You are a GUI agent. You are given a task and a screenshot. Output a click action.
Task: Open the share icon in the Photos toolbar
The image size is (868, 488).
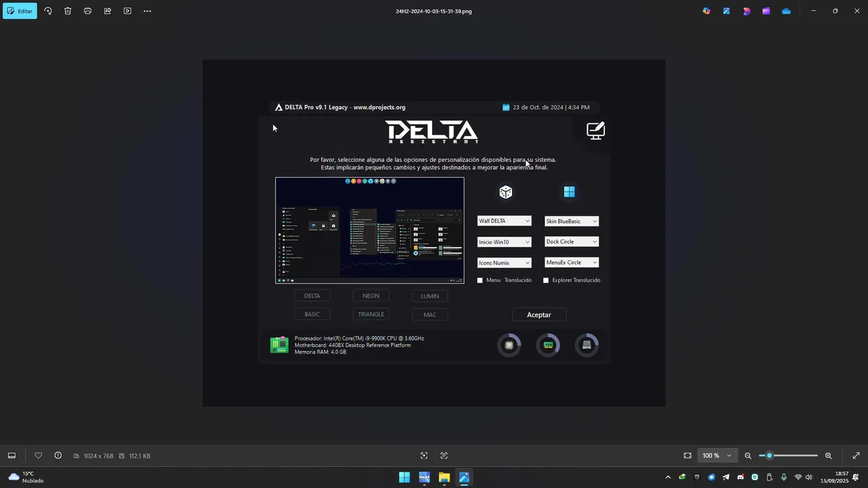[x=107, y=11]
